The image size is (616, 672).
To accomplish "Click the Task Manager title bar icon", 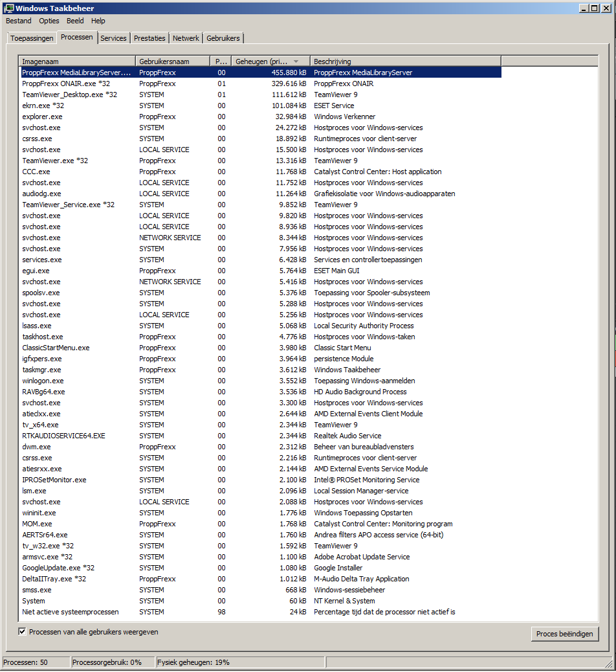I will 8,8.
